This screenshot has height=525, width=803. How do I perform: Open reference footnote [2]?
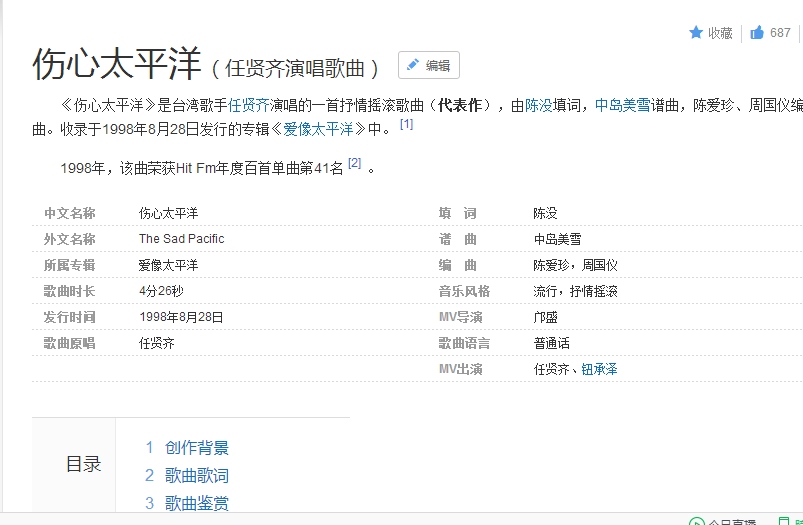pos(354,163)
